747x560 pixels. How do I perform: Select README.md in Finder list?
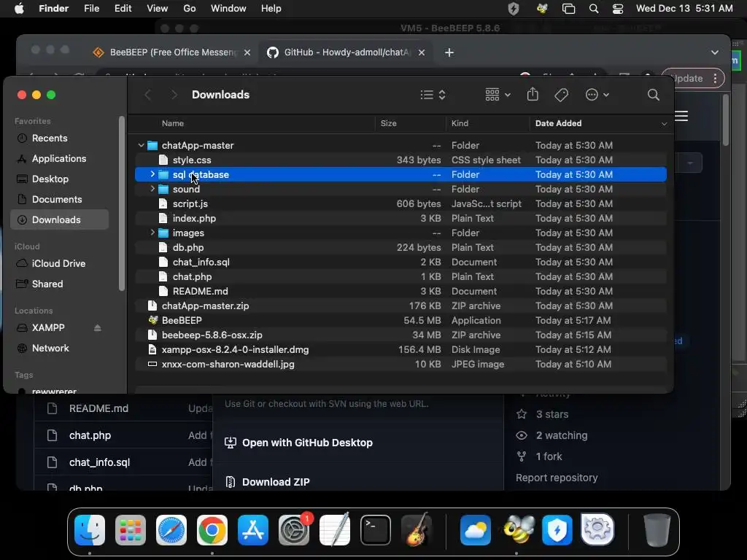pos(400,291)
